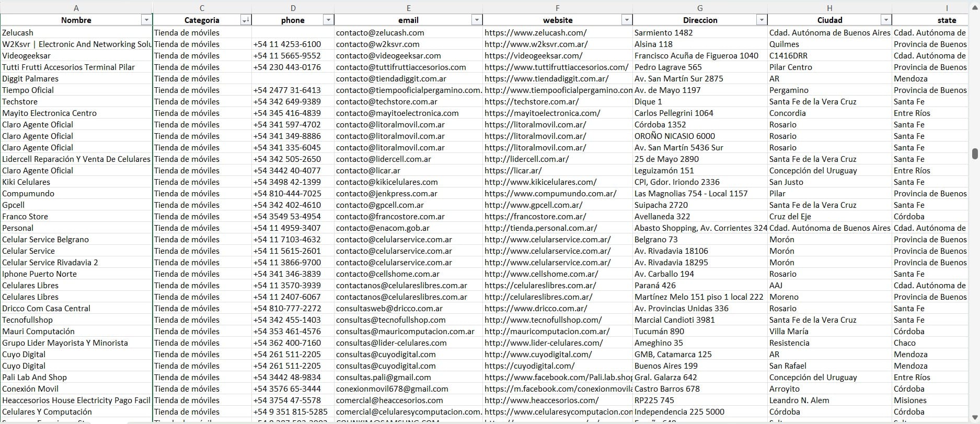980x424 pixels.
Task: Click the address cell "Tucumán 890"
Action: pyautogui.click(x=700, y=331)
